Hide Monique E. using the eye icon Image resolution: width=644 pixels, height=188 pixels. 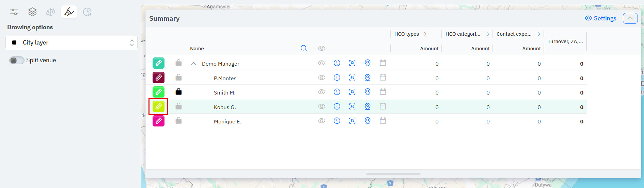click(321, 121)
